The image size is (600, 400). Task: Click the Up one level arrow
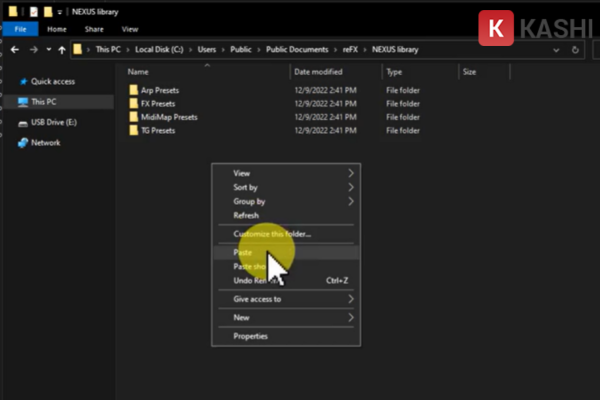62,49
